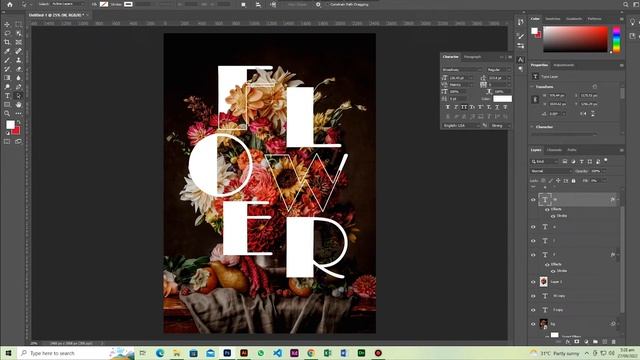
Task: Select the Zoom tool
Action: pos(7,113)
